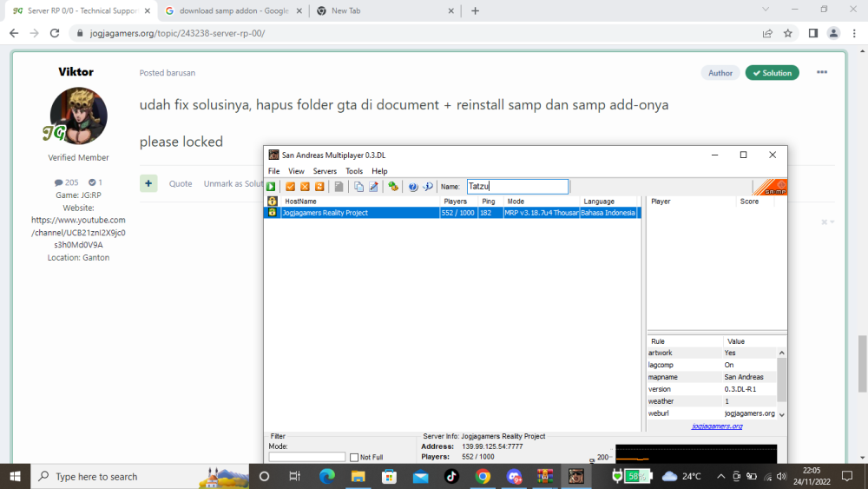868x489 pixels.
Task: Reload the page in the browser
Action: [x=54, y=33]
